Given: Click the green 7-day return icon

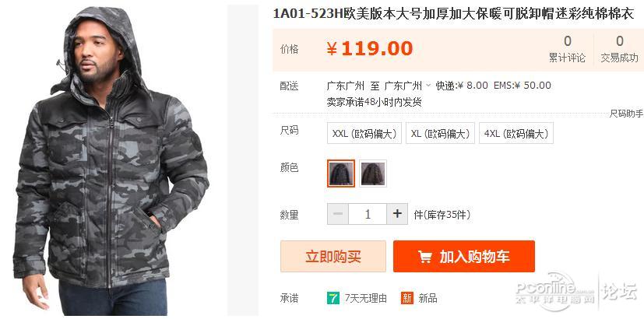Looking at the screenshot, I should (x=333, y=298).
